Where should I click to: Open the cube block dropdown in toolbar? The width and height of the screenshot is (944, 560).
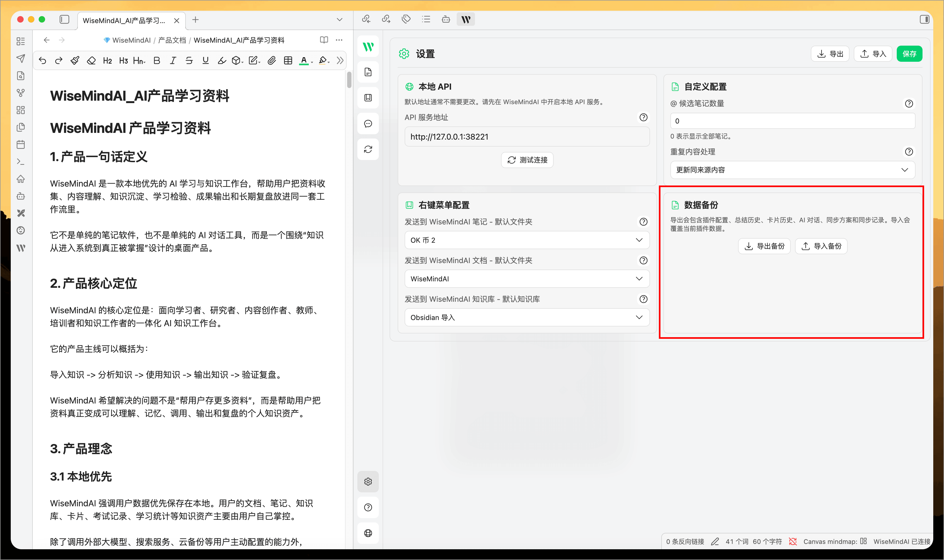pyautogui.click(x=237, y=60)
